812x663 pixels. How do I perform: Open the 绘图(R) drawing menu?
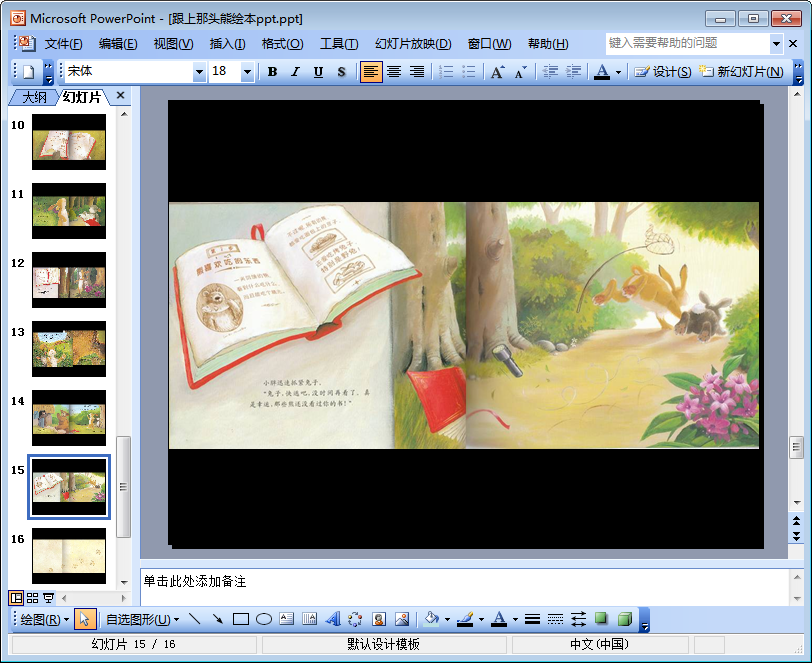coord(45,619)
